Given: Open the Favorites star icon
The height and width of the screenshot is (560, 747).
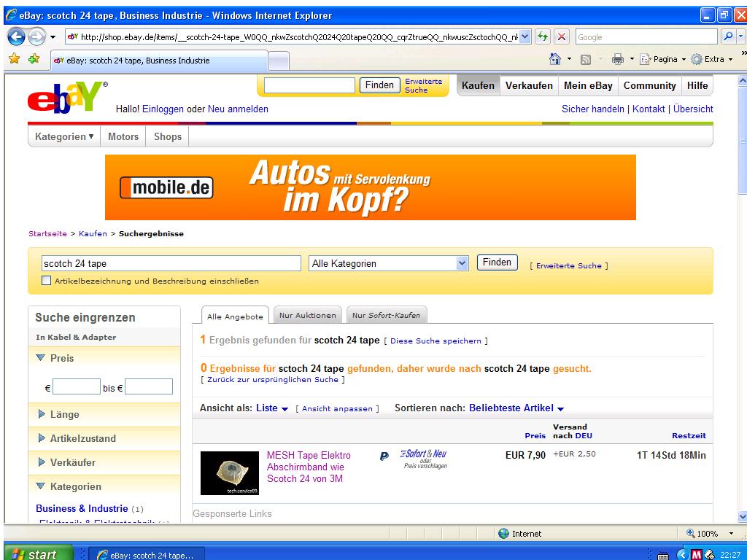Looking at the screenshot, I should click(15, 59).
